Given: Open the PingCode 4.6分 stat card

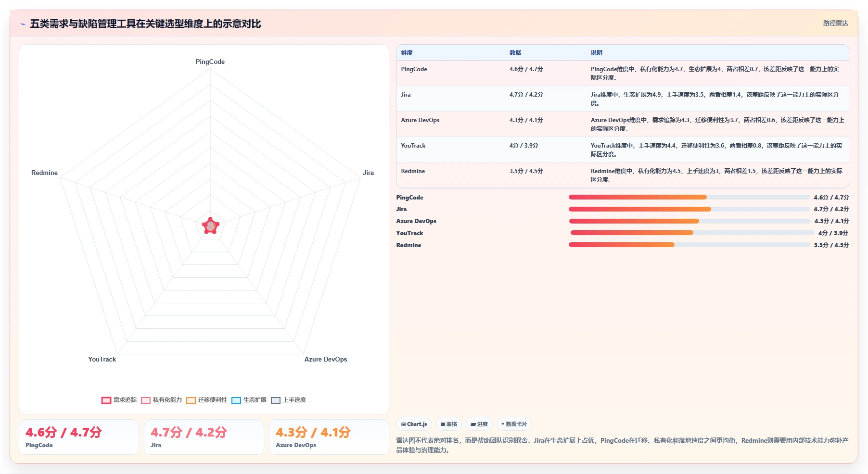Looking at the screenshot, I should (x=79, y=437).
